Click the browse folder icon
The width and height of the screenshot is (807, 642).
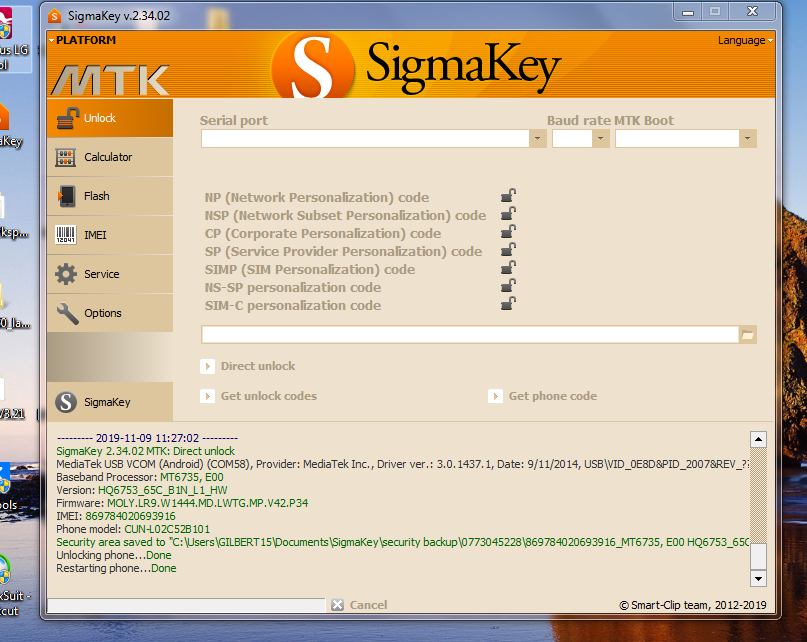[x=747, y=335]
